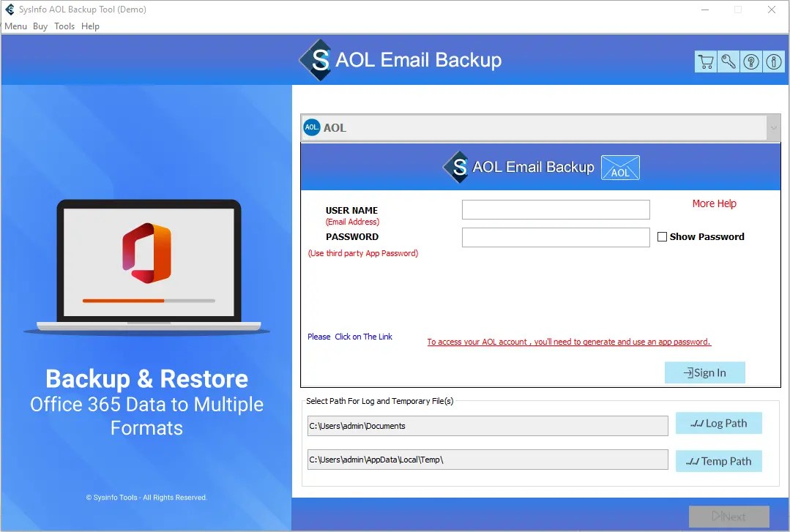Click the Sign In button

(x=704, y=372)
